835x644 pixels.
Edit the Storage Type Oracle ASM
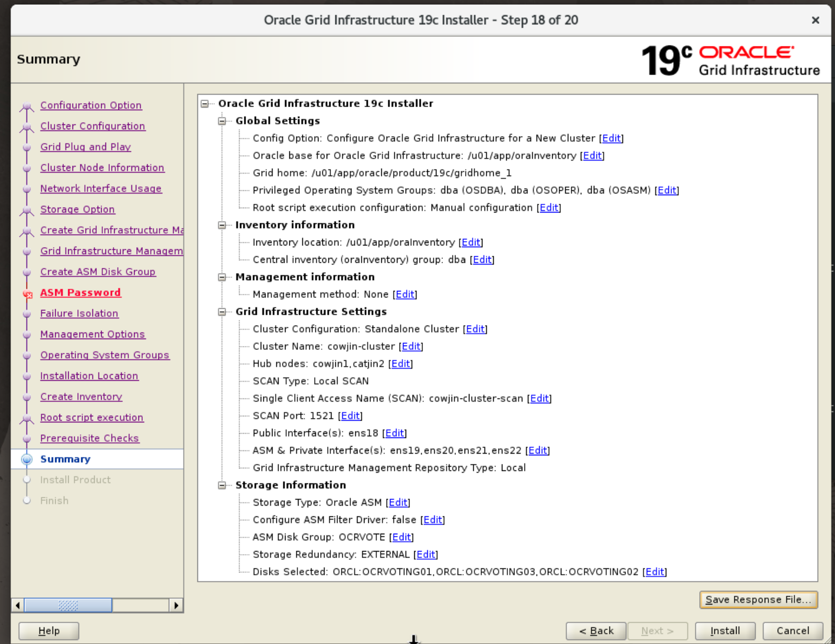(398, 502)
